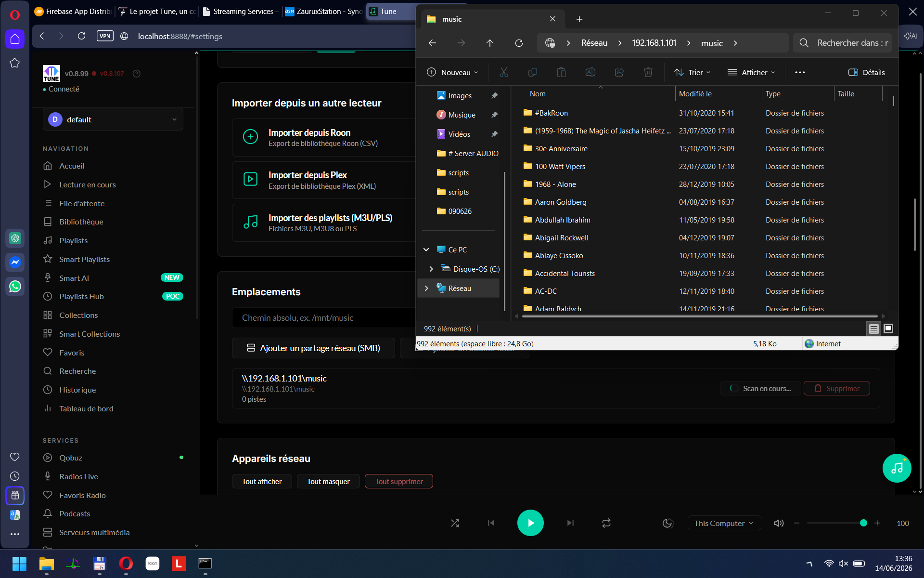924x578 pixels.
Task: Open the Afficher view dropdown in Explorer
Action: (752, 72)
